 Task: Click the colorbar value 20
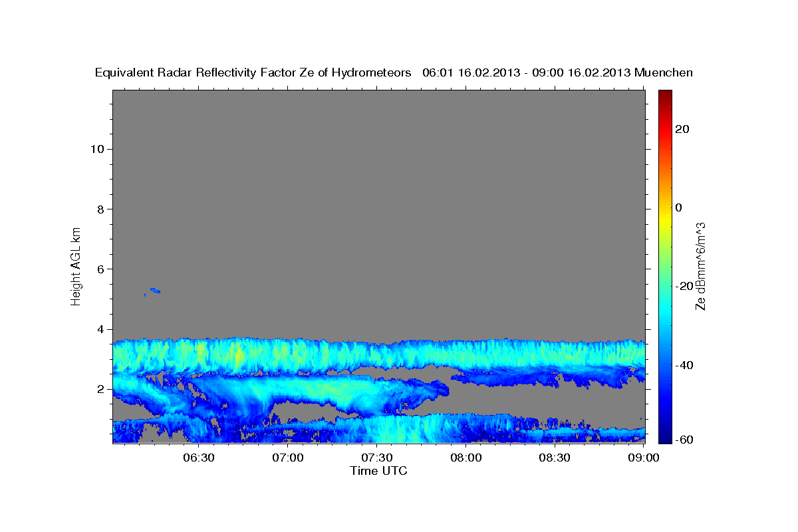pos(682,129)
